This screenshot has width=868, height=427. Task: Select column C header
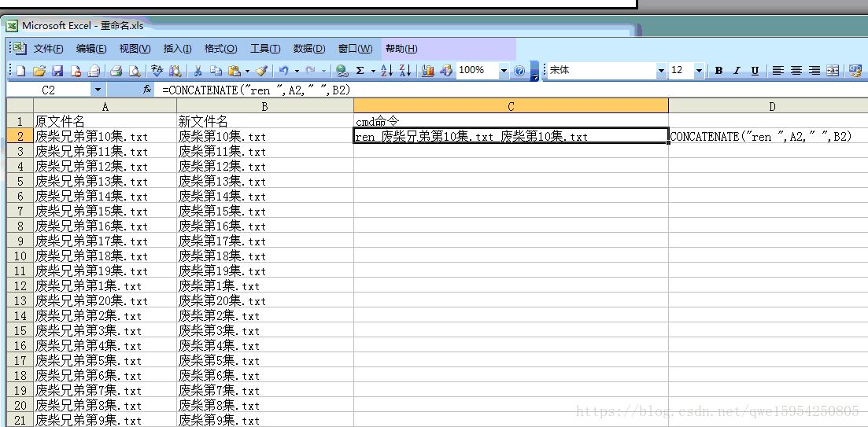[x=511, y=106]
